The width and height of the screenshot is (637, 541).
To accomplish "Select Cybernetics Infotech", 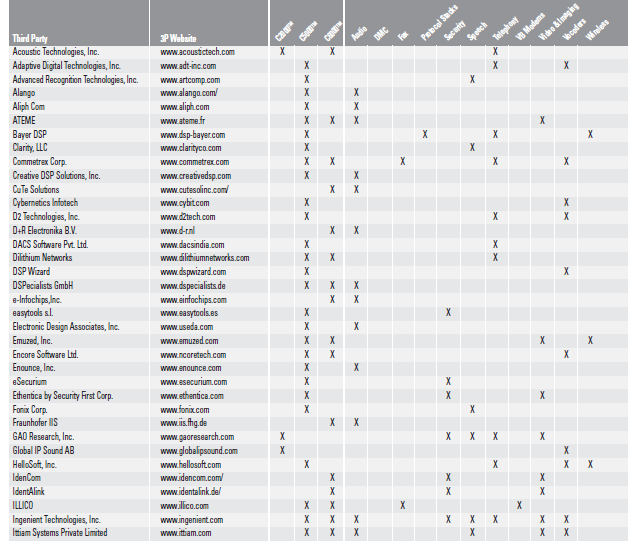I will click(45, 202).
